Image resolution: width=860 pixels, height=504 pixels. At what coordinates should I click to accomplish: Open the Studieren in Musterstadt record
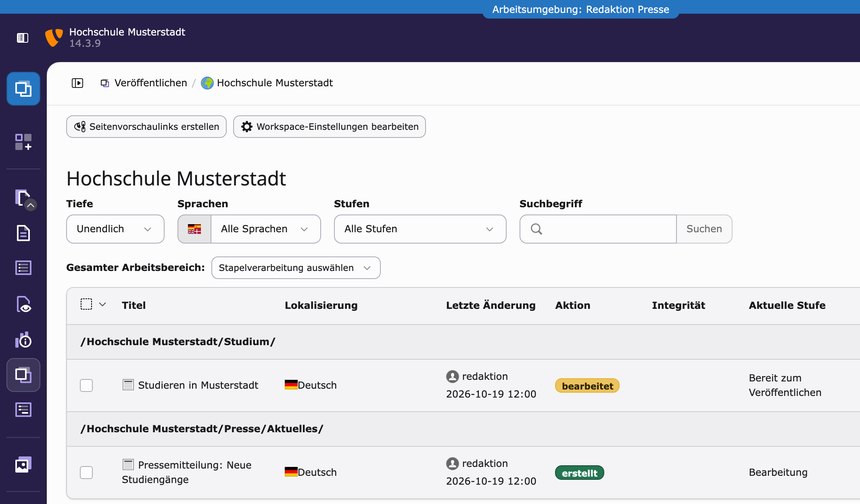pos(198,386)
